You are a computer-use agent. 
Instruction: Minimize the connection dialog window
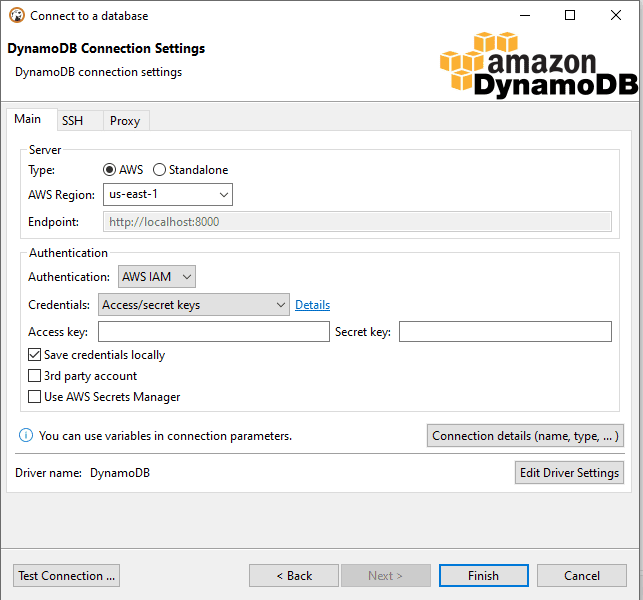coord(525,16)
